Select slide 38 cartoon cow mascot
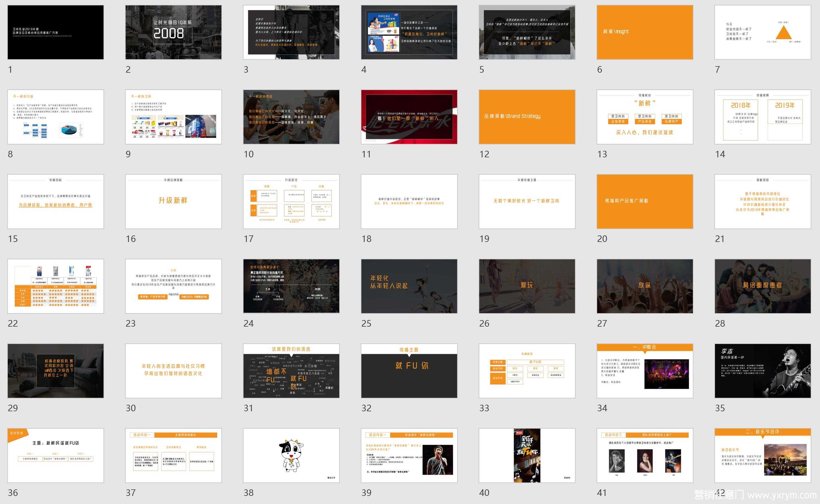The image size is (820, 504). (291, 456)
